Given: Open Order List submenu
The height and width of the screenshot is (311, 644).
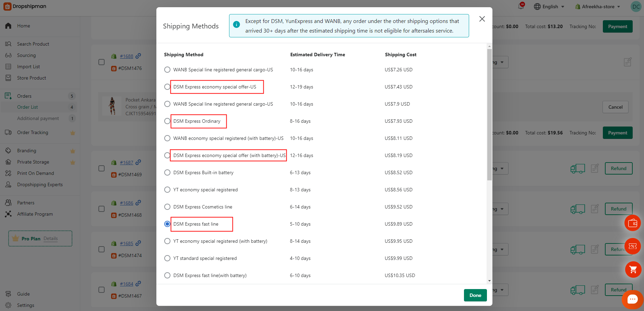Looking at the screenshot, I should coord(27,107).
